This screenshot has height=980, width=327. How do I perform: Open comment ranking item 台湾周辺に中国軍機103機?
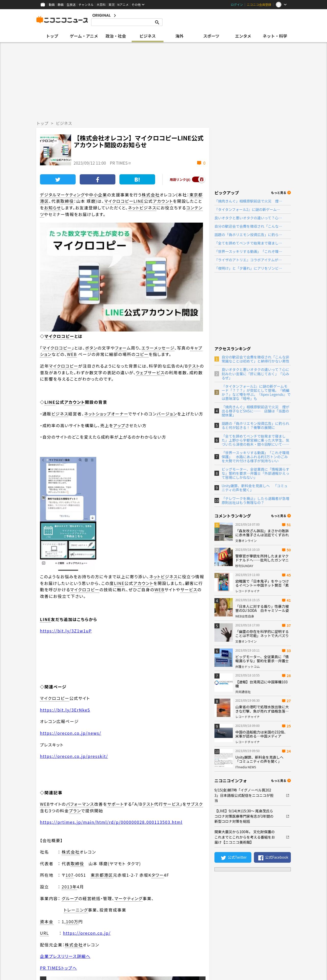262,684
